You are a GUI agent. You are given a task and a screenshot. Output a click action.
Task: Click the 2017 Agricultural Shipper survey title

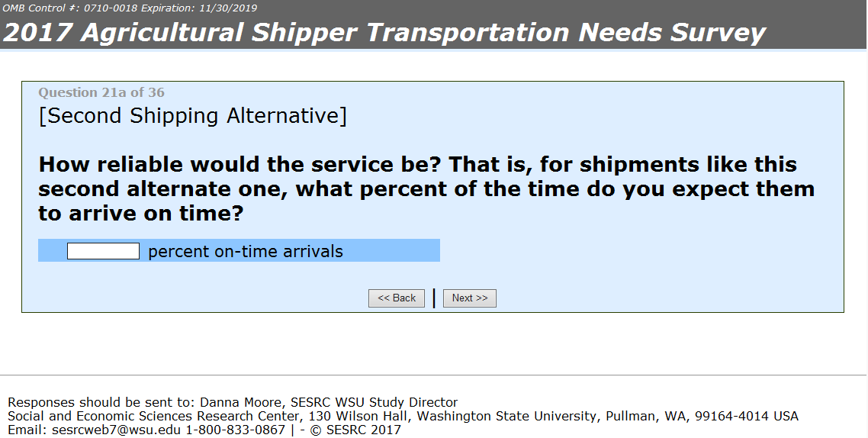[x=384, y=33]
